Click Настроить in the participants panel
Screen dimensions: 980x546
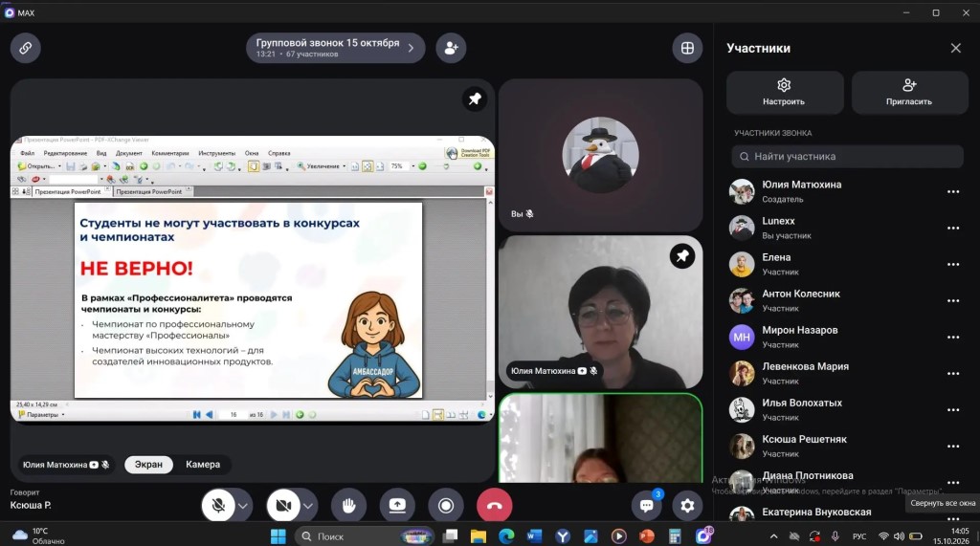tap(785, 93)
